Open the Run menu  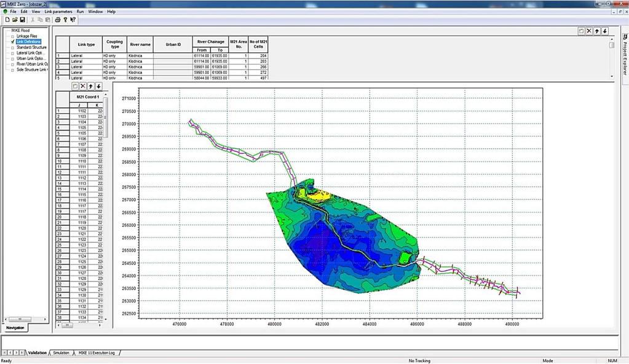[80, 12]
